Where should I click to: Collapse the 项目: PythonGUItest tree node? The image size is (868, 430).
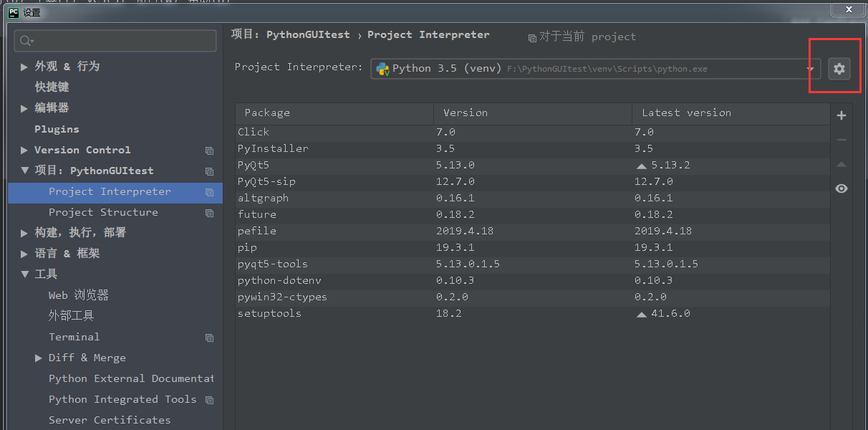[x=24, y=171]
